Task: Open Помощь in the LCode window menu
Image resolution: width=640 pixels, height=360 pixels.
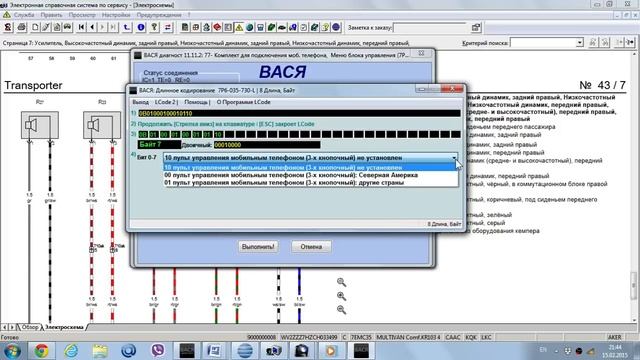Action: click(x=197, y=102)
